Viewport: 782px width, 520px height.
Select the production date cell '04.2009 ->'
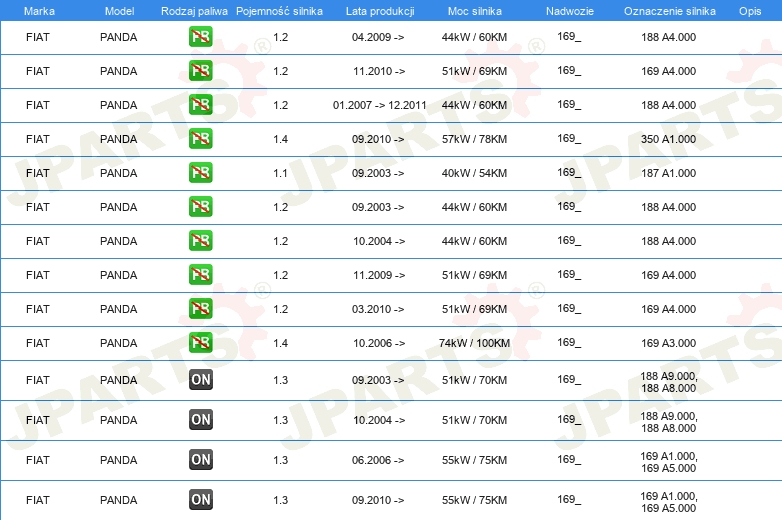coord(378,37)
